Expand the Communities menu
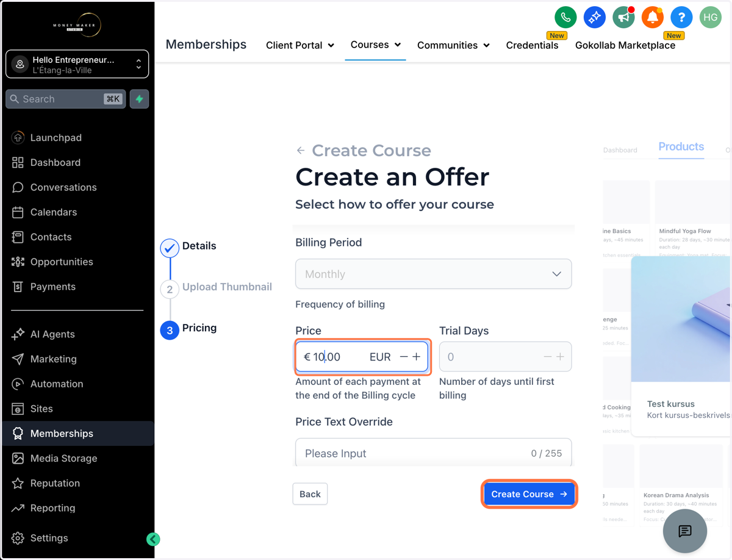The width and height of the screenshot is (732, 560). (453, 45)
